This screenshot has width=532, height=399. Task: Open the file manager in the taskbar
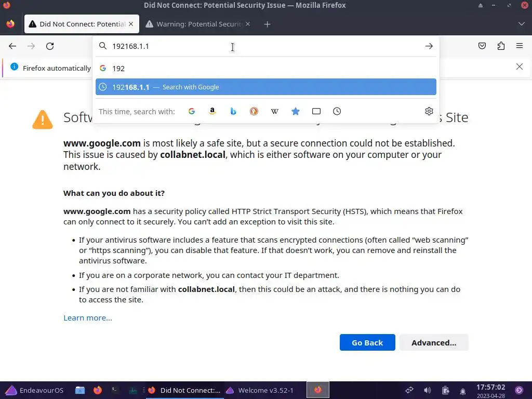(x=80, y=390)
